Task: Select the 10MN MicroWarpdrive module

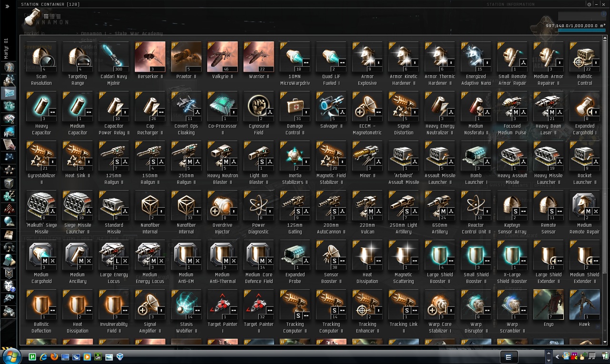Action: [x=295, y=57]
